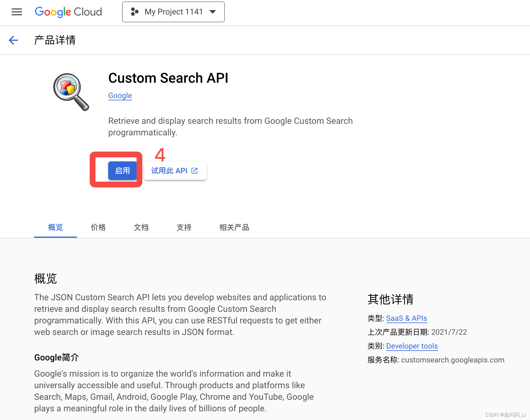Click the 试用此 API button
530x420 pixels.
(x=175, y=171)
